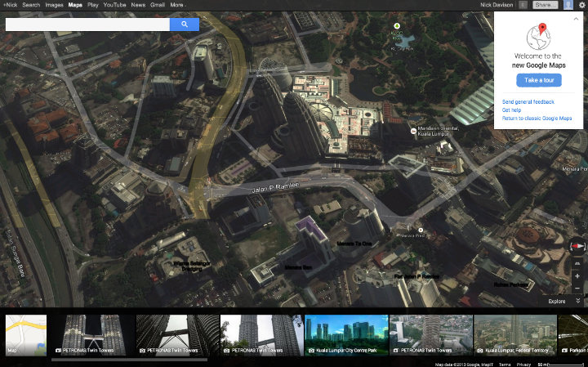Viewport: 588px width, 367px height.
Task: Collapse the welcome card with chevron
Action: [576, 19]
